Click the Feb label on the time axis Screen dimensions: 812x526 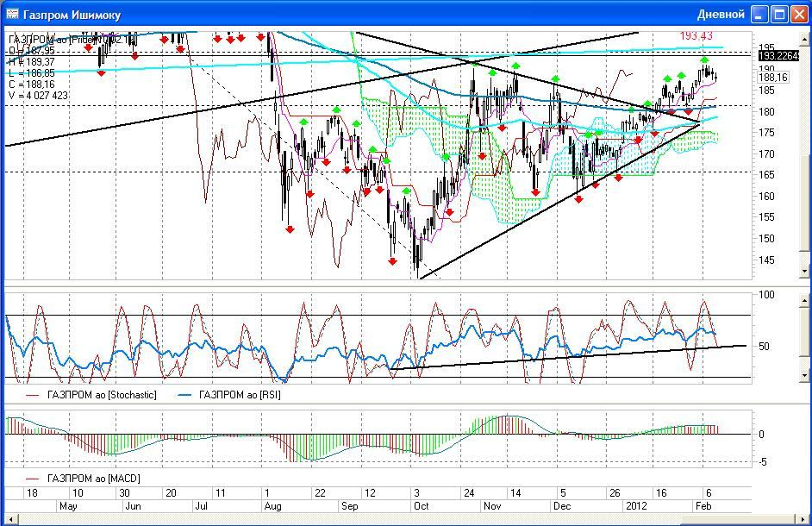point(703,506)
